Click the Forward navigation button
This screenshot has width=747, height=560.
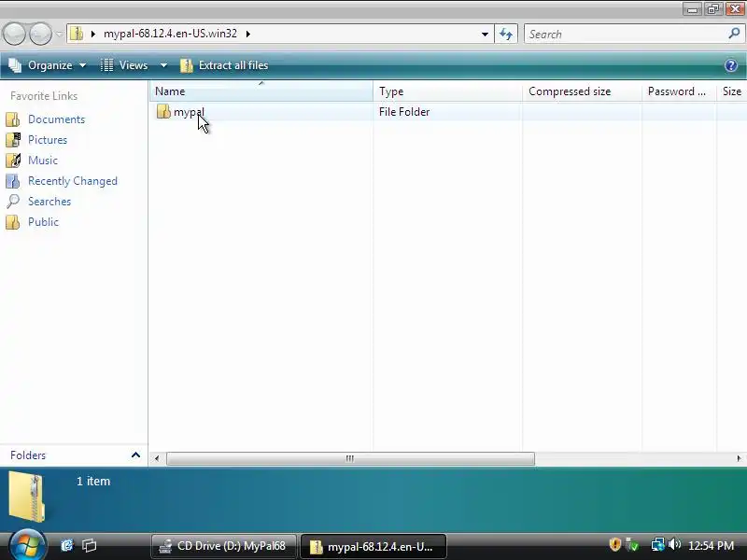click(x=40, y=34)
